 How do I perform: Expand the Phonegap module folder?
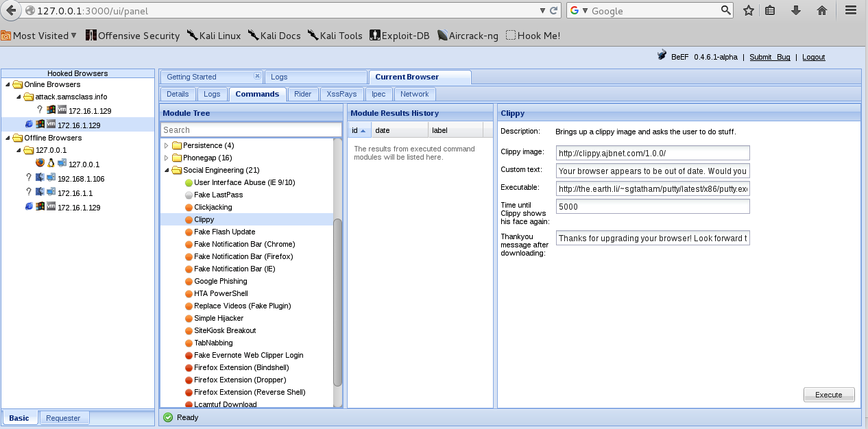(x=166, y=158)
